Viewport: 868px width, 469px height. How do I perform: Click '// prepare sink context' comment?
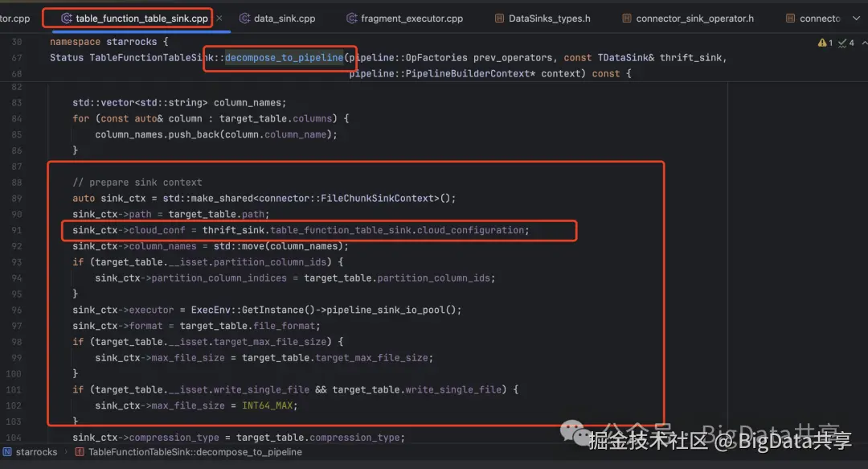click(x=137, y=183)
